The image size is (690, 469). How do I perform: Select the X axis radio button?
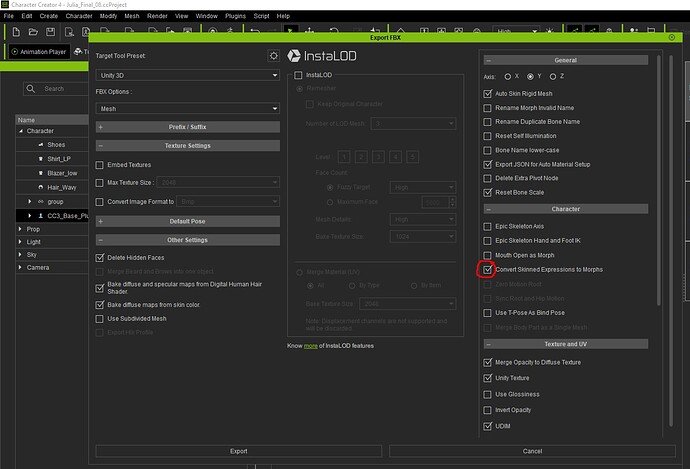[507, 77]
